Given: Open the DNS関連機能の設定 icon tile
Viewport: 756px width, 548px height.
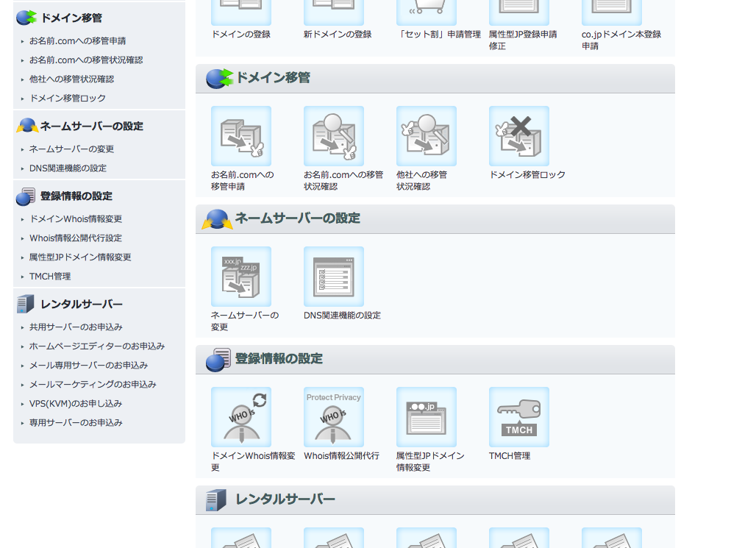Looking at the screenshot, I should pyautogui.click(x=334, y=277).
